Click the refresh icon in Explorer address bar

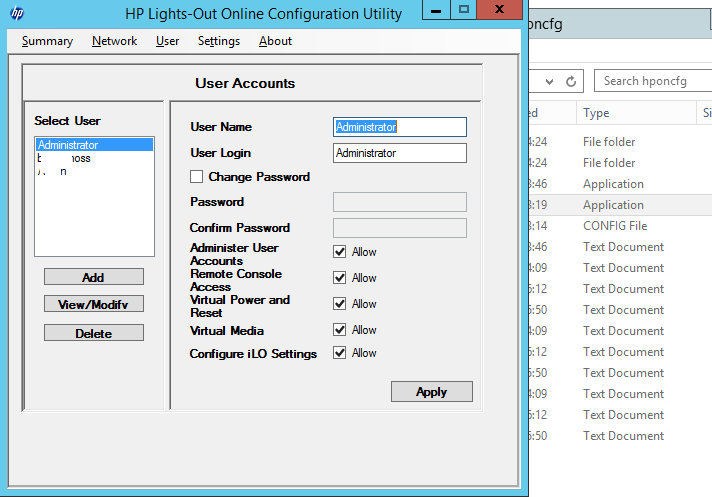pos(571,81)
